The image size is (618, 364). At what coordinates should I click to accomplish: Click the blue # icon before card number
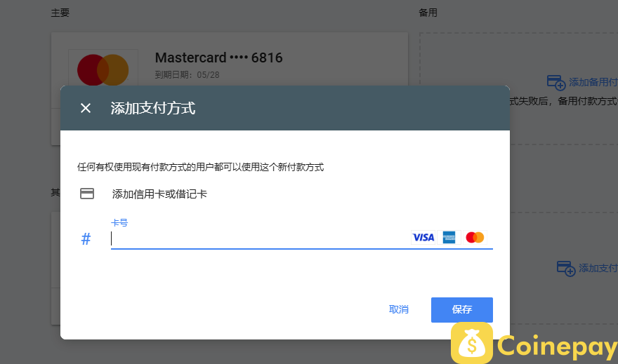pos(86,239)
